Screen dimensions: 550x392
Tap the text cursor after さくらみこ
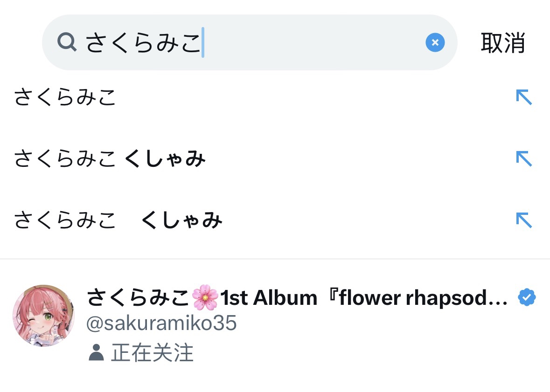tap(203, 43)
